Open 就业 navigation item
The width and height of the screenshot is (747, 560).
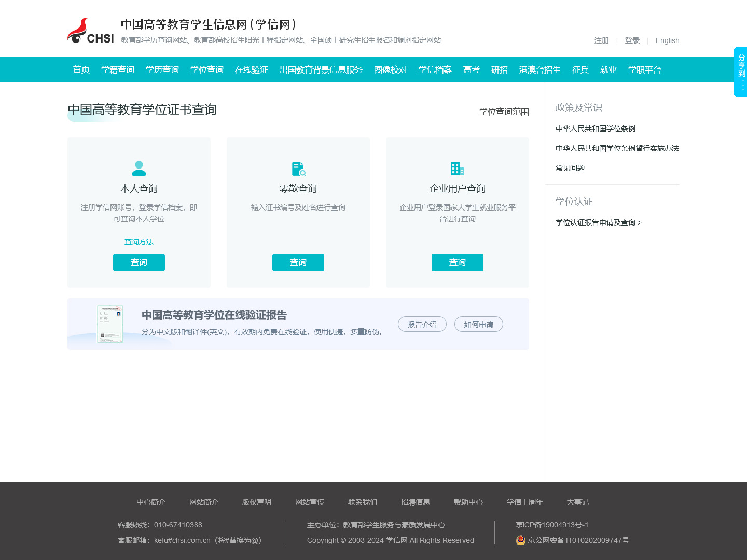[x=608, y=69]
